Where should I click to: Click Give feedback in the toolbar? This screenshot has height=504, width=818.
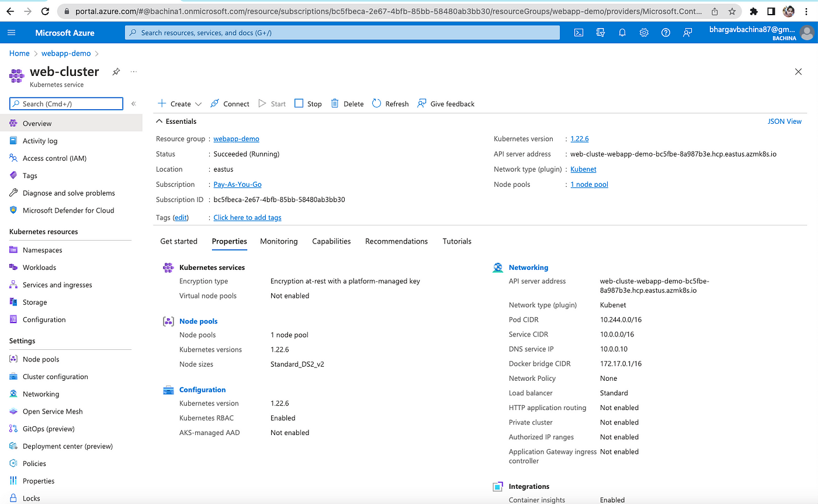(x=446, y=104)
